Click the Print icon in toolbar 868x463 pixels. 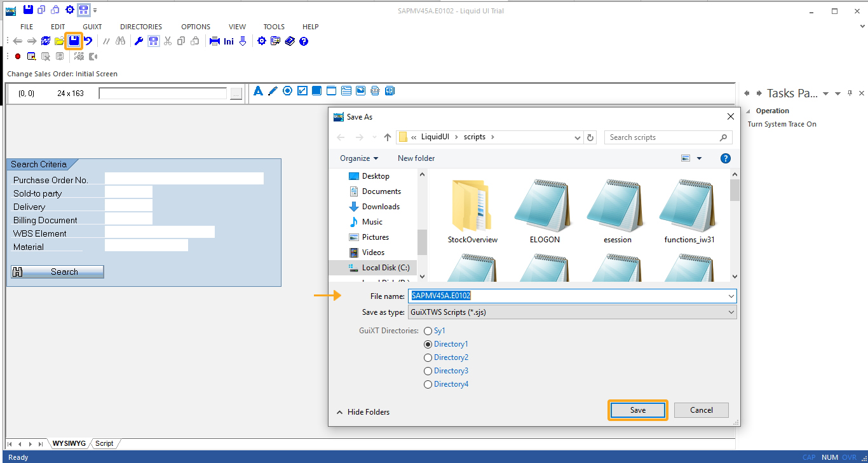[215, 41]
